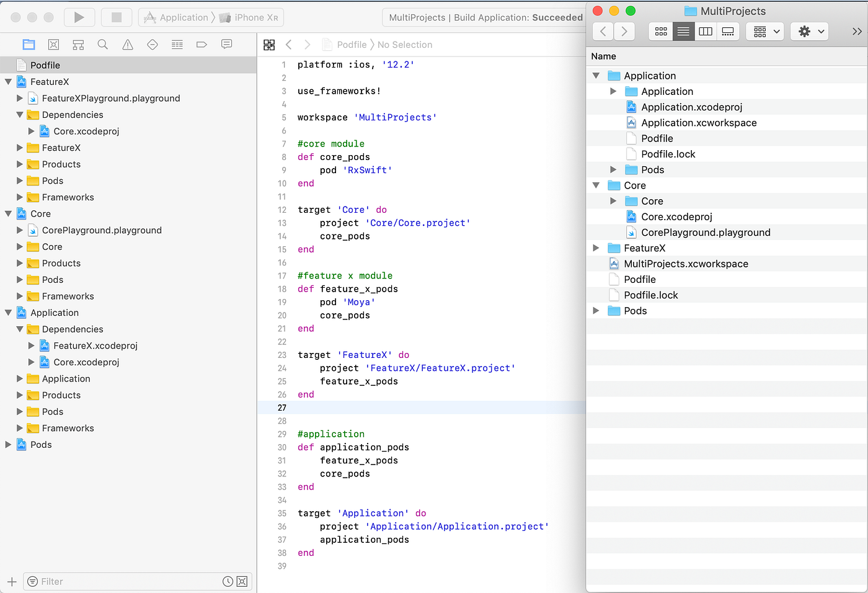868x593 pixels.
Task: Expand the Pods folder in Finder
Action: 596,310
